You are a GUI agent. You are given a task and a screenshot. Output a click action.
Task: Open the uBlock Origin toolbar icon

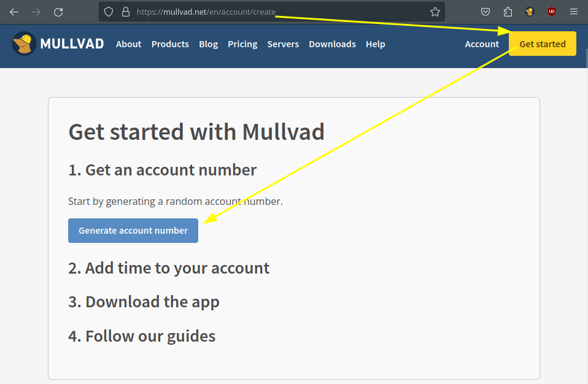coord(552,12)
